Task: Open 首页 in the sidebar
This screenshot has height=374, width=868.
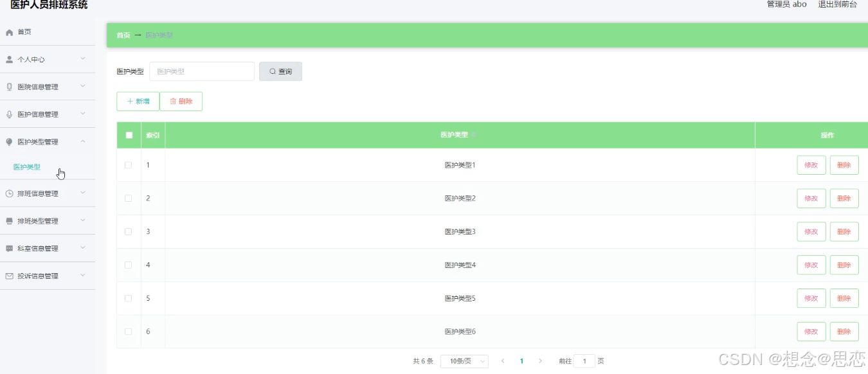Action: pos(48,32)
